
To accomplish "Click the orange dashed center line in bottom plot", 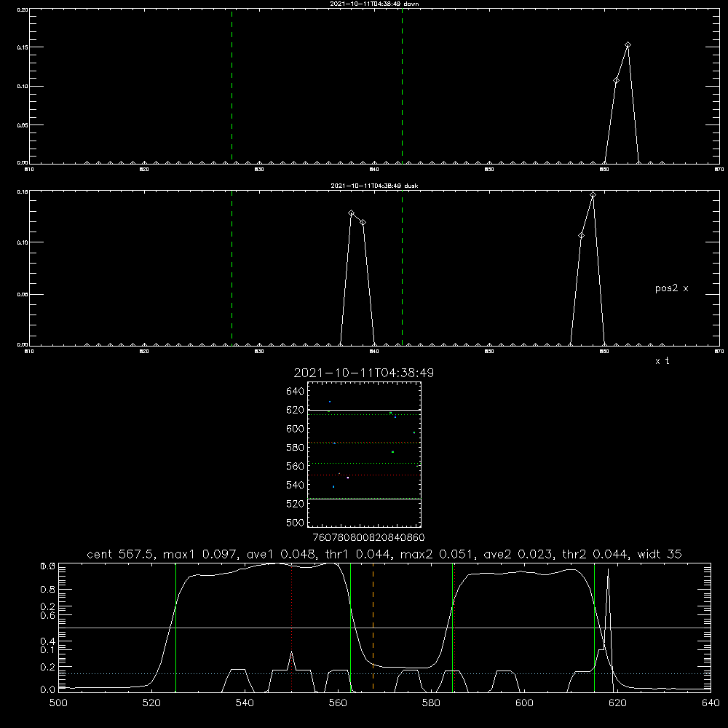I will coord(373,627).
